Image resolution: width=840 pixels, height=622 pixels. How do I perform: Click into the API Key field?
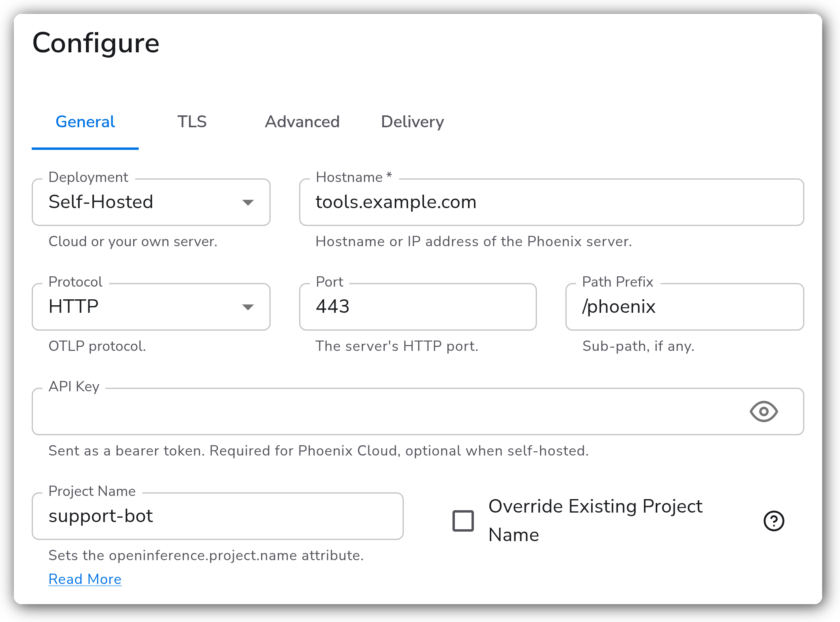point(418,411)
